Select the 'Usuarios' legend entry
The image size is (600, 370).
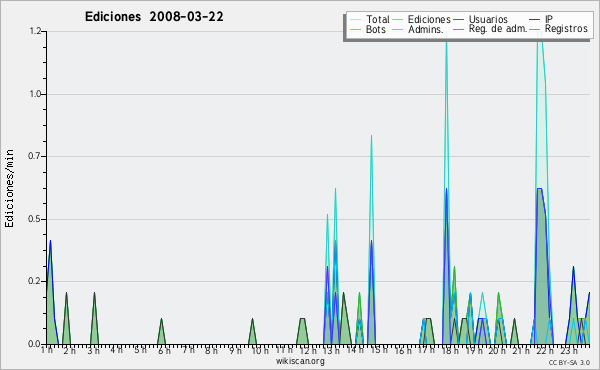click(488, 19)
